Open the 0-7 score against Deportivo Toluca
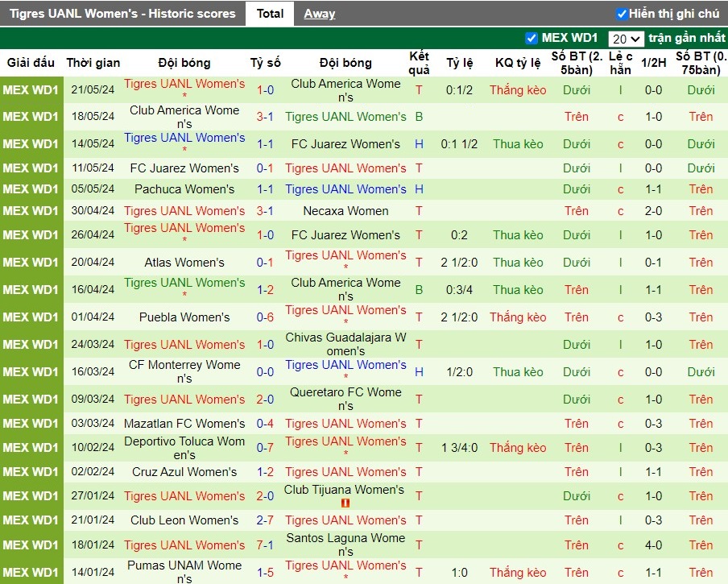 coord(265,448)
